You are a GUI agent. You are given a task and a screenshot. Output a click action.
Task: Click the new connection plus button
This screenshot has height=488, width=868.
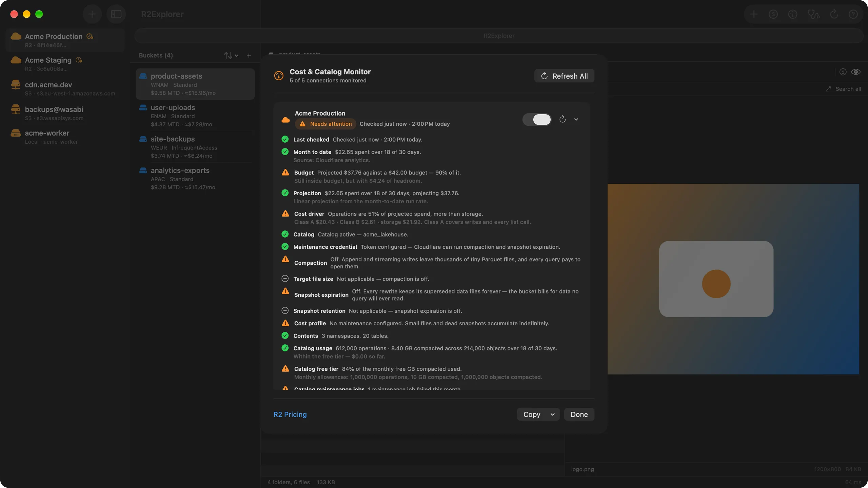[x=92, y=14]
